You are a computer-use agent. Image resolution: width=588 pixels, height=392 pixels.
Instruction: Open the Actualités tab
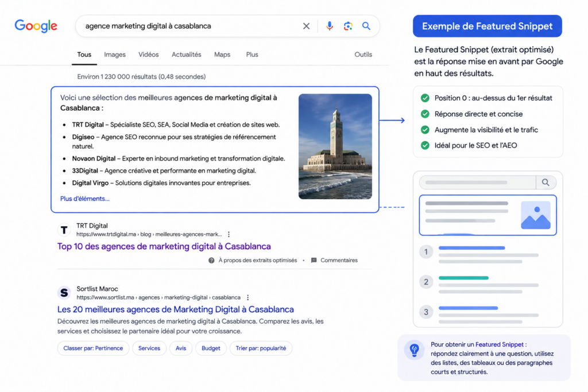click(x=187, y=55)
